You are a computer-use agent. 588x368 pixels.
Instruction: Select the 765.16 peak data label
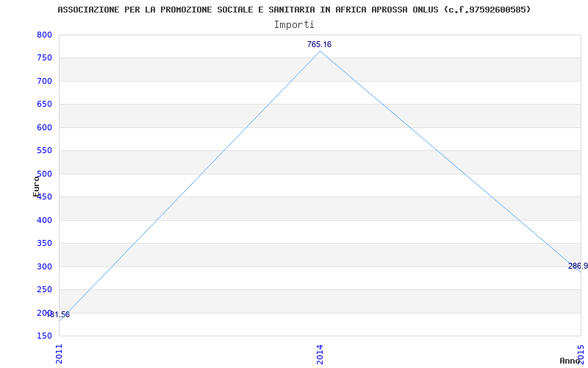tap(319, 44)
